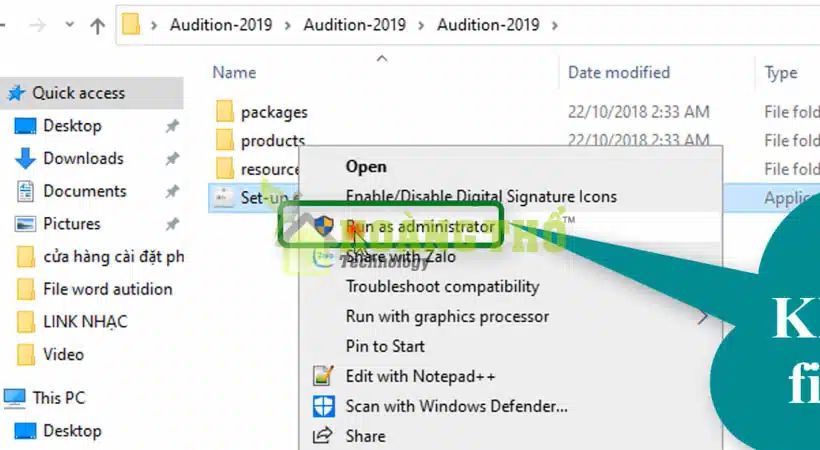Image resolution: width=820 pixels, height=450 pixels.
Task: Click the Share icon in context menu
Action: (x=323, y=436)
